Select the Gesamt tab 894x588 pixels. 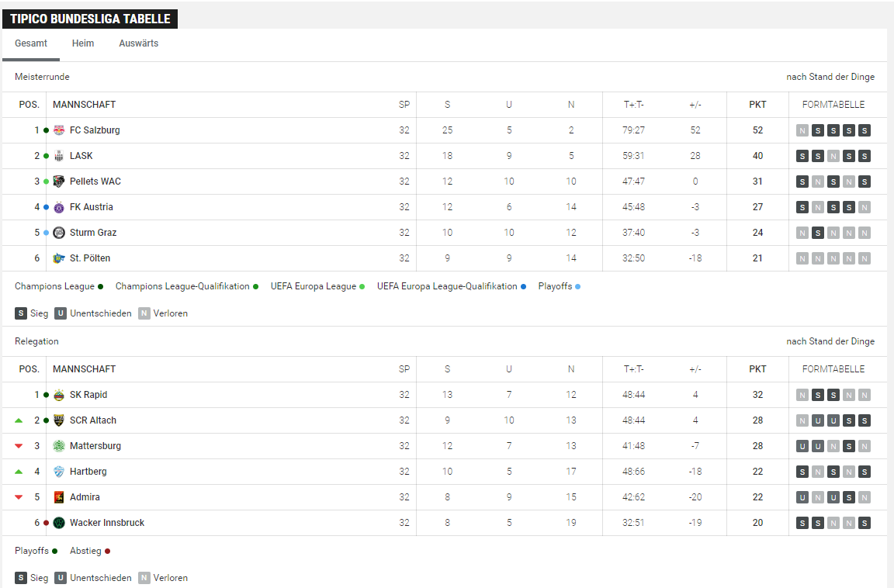(x=31, y=43)
